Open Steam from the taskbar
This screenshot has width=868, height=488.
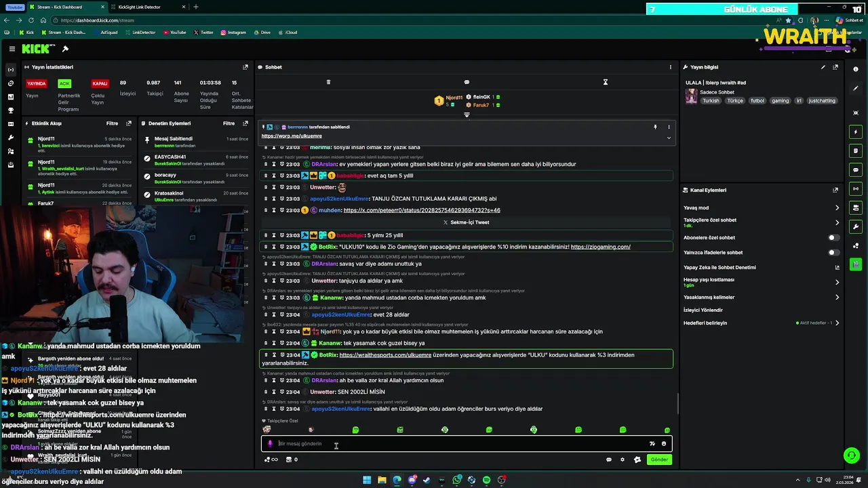pyautogui.click(x=427, y=480)
